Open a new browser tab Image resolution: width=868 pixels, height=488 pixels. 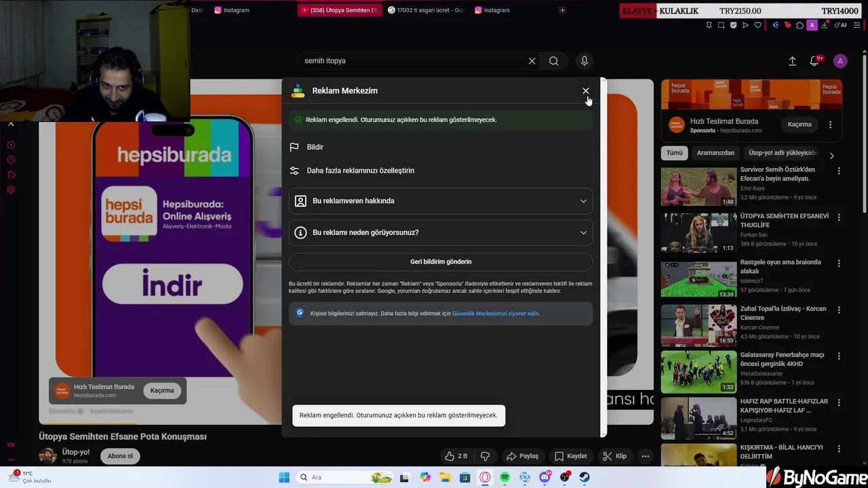coord(562,10)
